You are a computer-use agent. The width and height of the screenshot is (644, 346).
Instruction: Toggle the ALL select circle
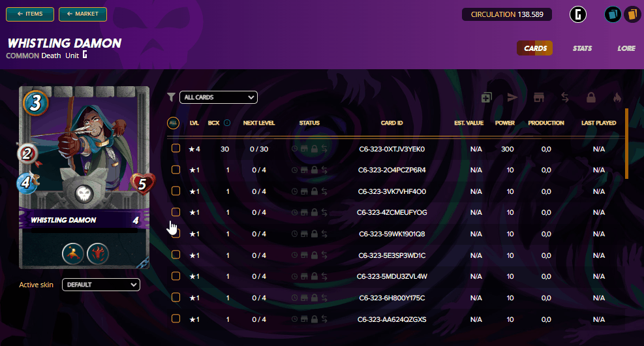[174, 123]
